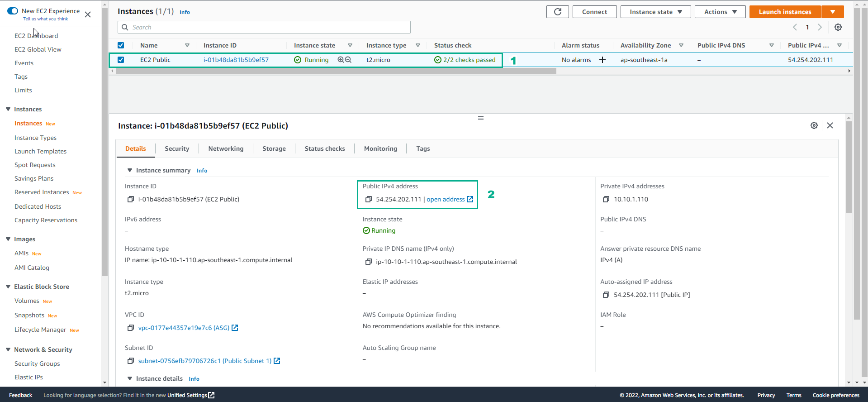The image size is (868, 402).
Task: Open the vpc-0177e44357e19e7c6 link
Action: pyautogui.click(x=184, y=328)
